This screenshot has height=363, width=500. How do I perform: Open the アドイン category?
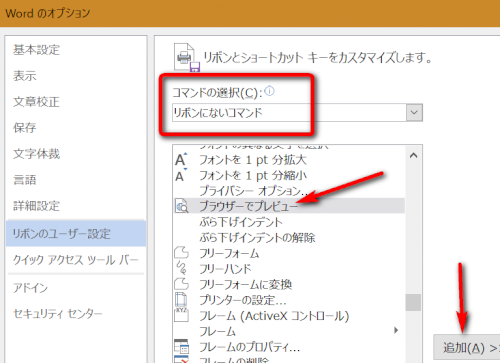tap(30, 287)
